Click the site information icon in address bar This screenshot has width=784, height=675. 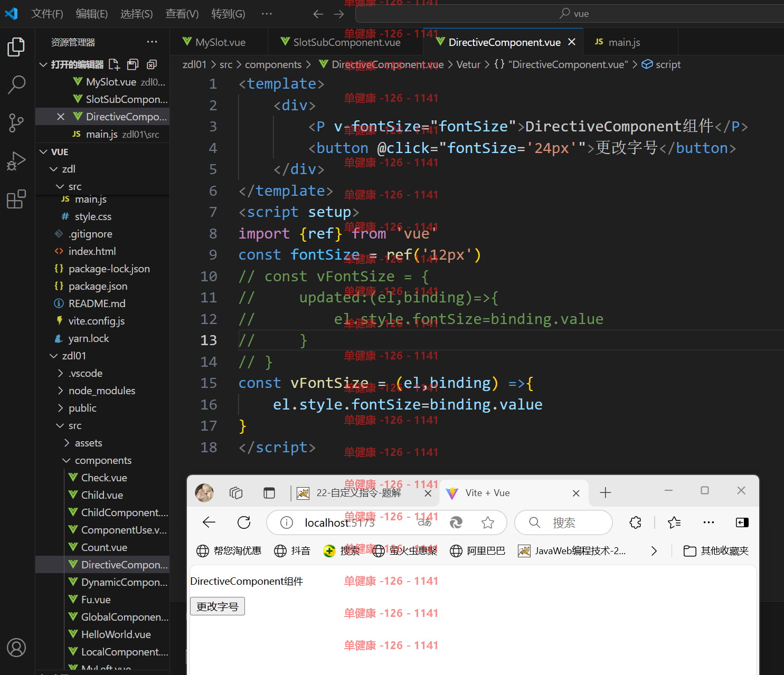pyautogui.click(x=286, y=522)
